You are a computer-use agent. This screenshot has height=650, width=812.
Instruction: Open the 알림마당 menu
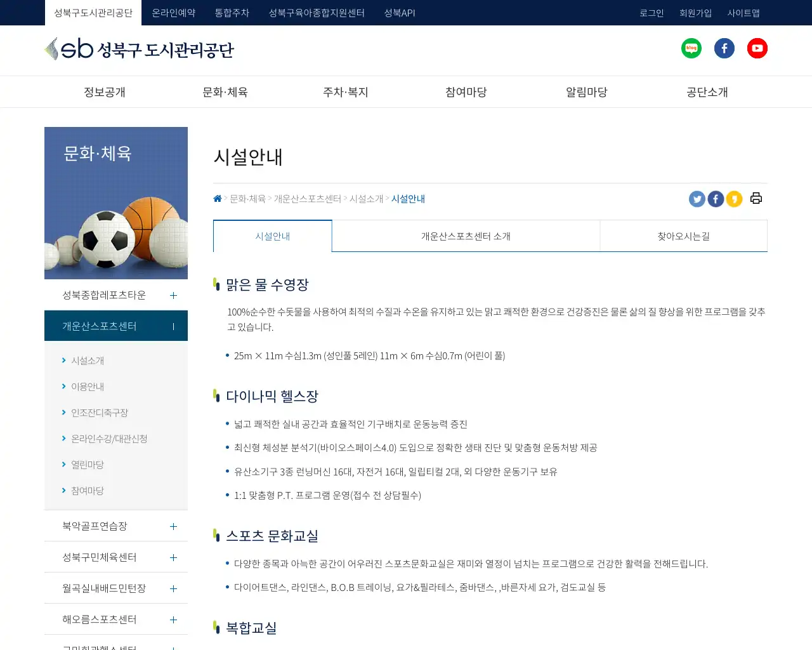click(586, 91)
